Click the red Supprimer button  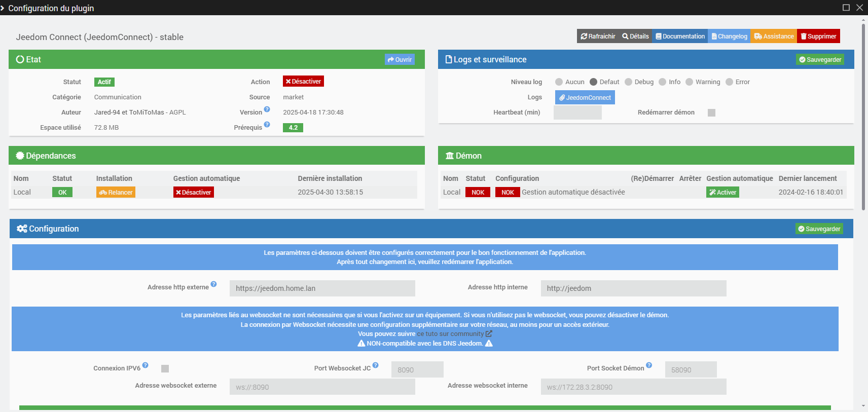click(818, 36)
